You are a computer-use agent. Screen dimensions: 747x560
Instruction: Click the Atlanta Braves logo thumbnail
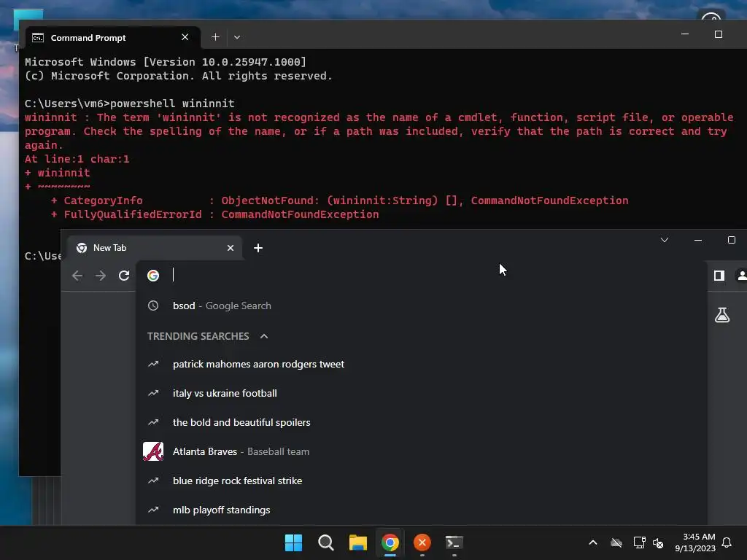click(x=153, y=451)
